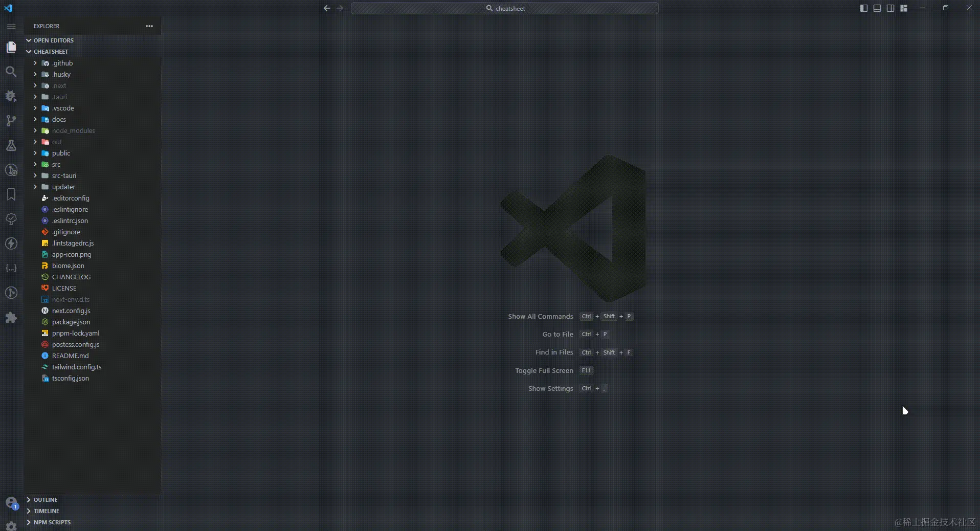This screenshot has width=980, height=531.
Task: Toggle the bottom panel layout
Action: 877,8
